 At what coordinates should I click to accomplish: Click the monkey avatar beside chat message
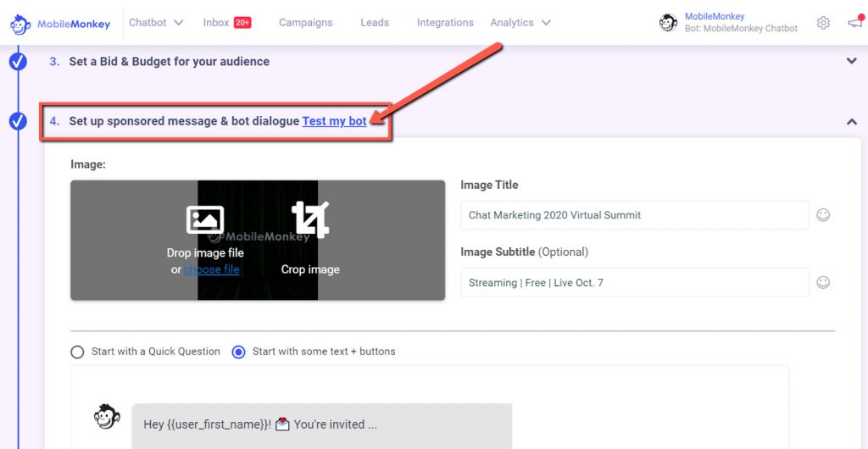point(107,416)
